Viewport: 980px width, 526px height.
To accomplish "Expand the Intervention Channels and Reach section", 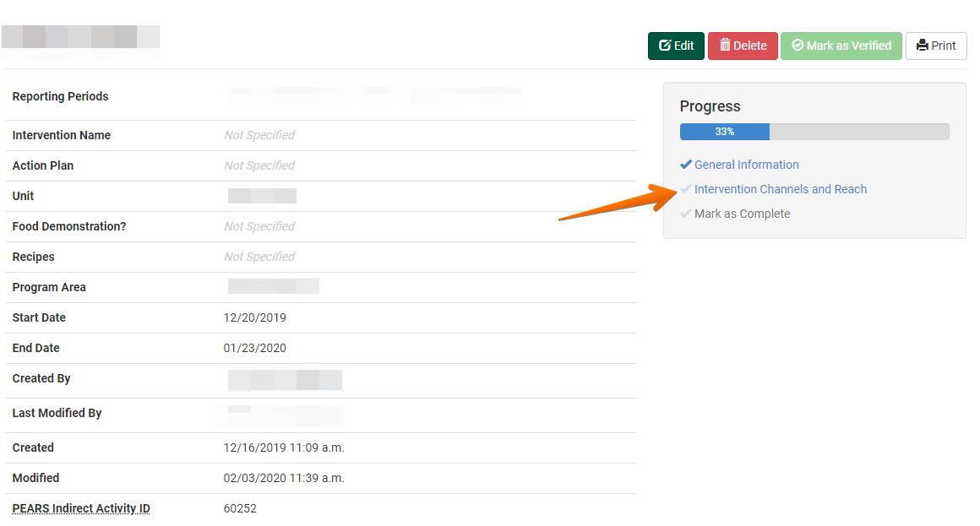I will [x=780, y=188].
